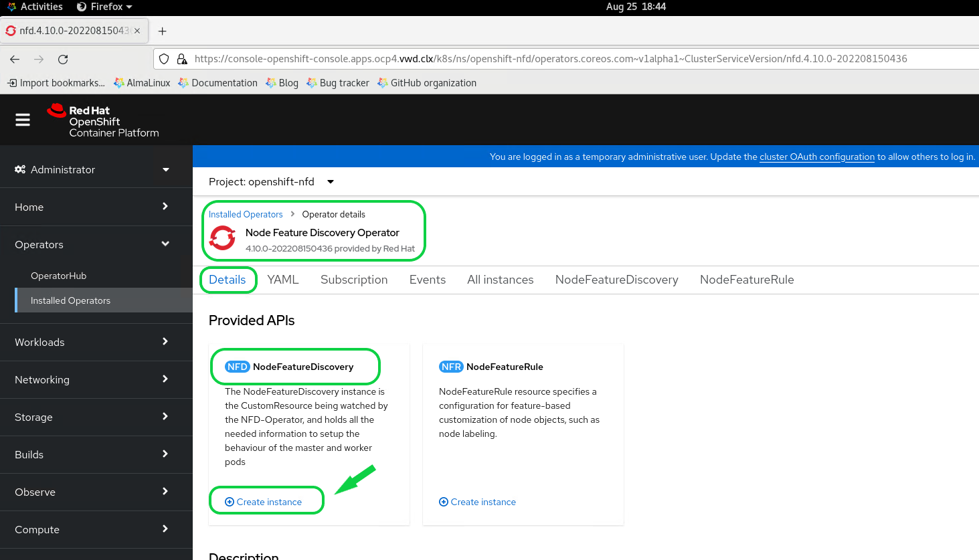The height and width of the screenshot is (560, 979).
Task: Open the cluster OAuth configuration link
Action: 817,157
